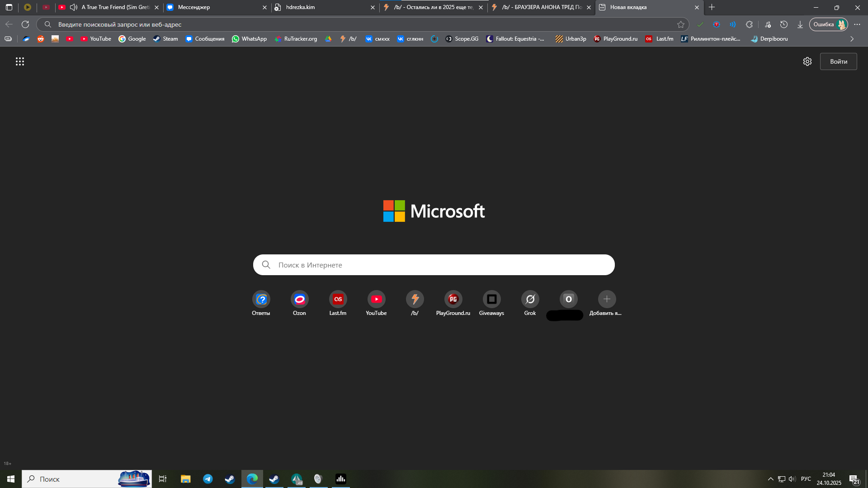Open the apps grid launcher icon

pos(19,61)
